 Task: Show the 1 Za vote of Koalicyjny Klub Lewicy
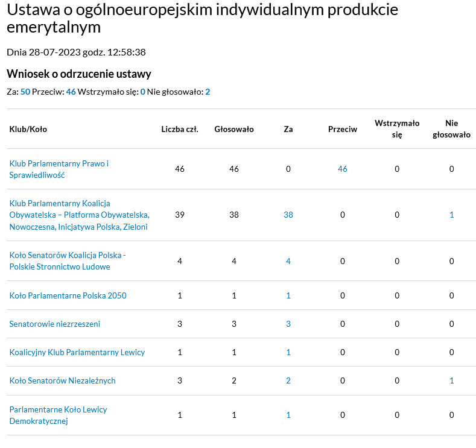point(288,352)
